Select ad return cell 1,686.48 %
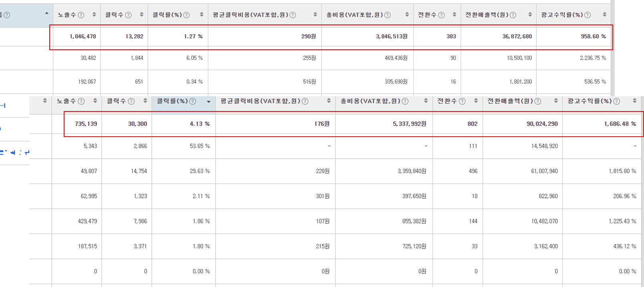Screen dimensions: 644x287 point(620,124)
